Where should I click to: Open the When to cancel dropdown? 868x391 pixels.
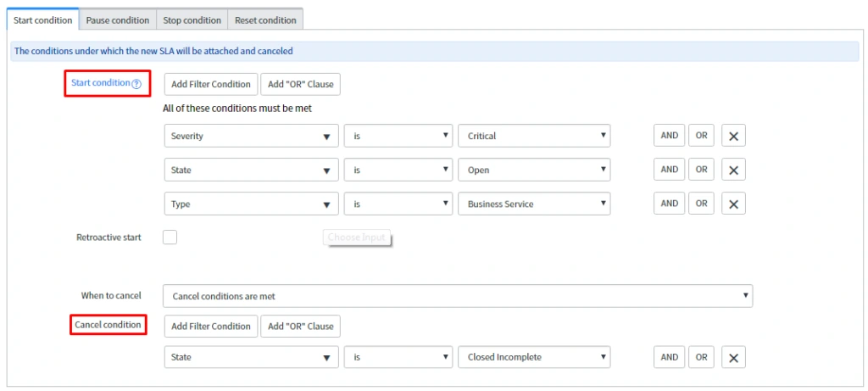pos(457,296)
